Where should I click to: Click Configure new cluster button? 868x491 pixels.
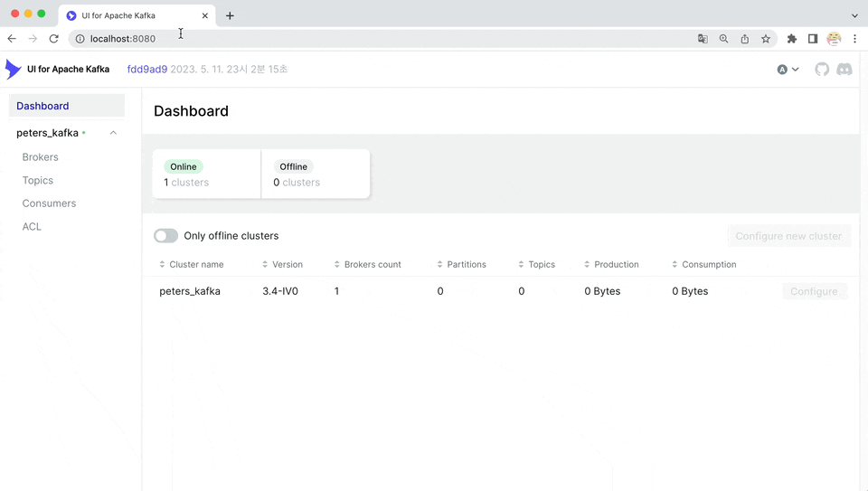point(788,236)
